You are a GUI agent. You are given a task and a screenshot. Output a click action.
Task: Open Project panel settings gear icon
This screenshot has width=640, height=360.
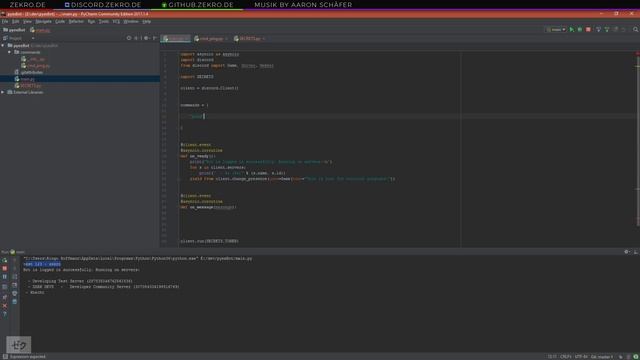146,38
